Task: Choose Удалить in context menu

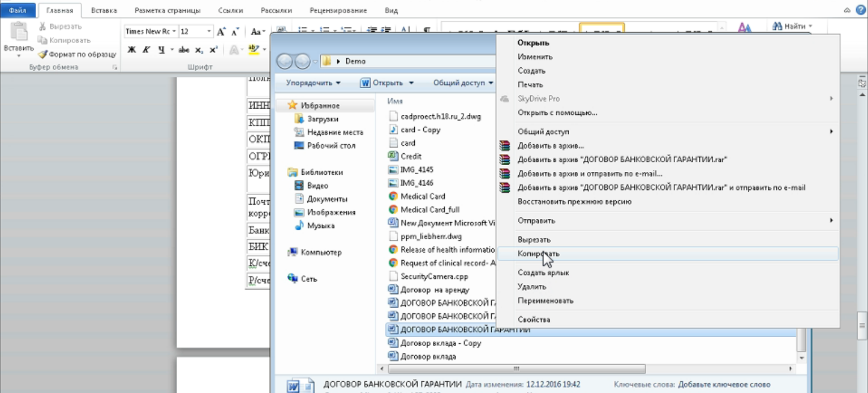Action: [668, 287]
